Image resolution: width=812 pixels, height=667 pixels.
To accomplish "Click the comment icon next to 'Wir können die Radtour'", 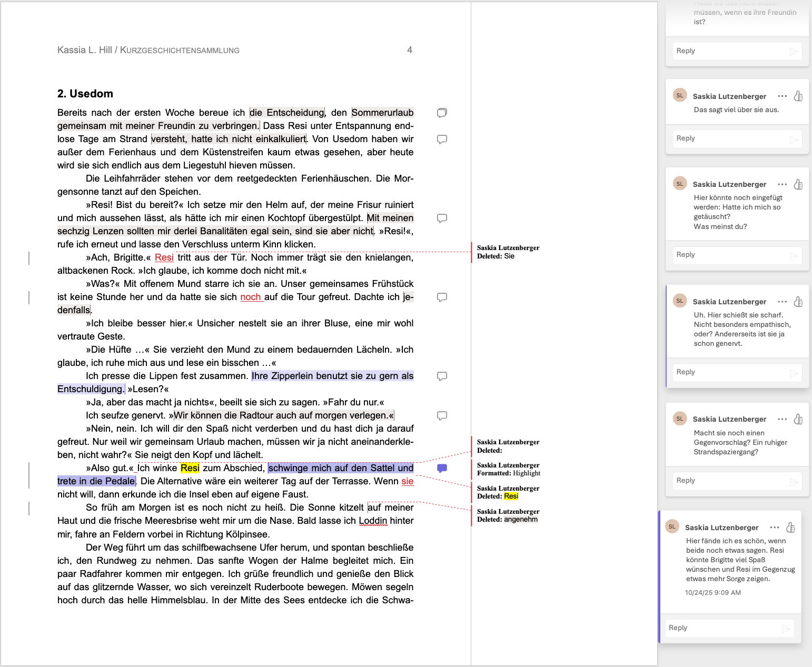I will (x=442, y=415).
